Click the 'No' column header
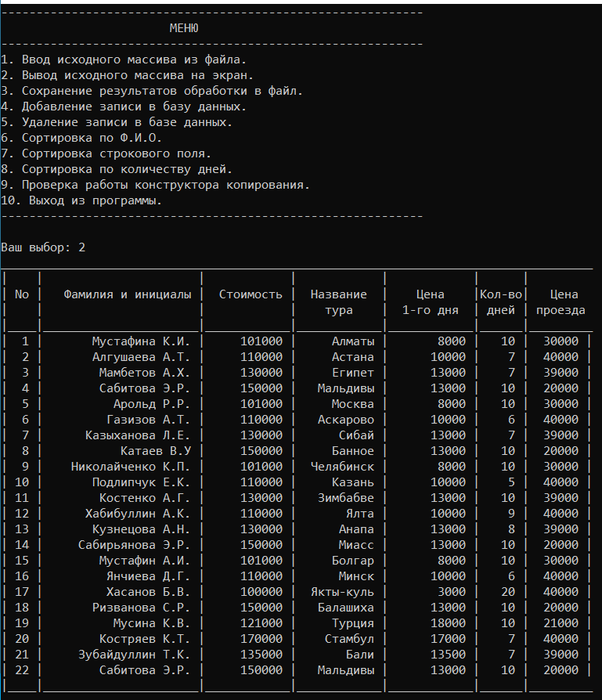The width and height of the screenshot is (602, 700). [x=22, y=294]
